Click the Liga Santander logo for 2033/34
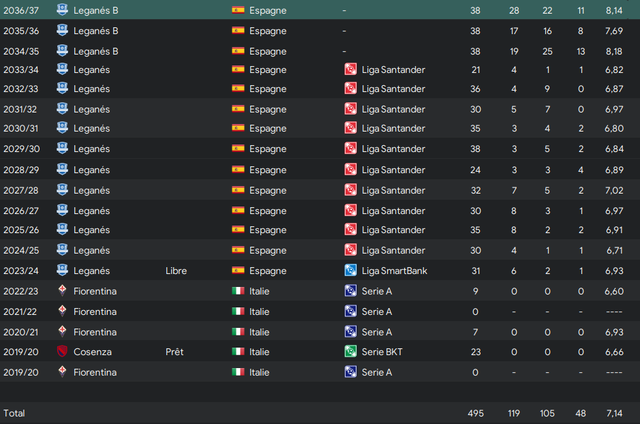The image size is (640, 424). click(351, 69)
